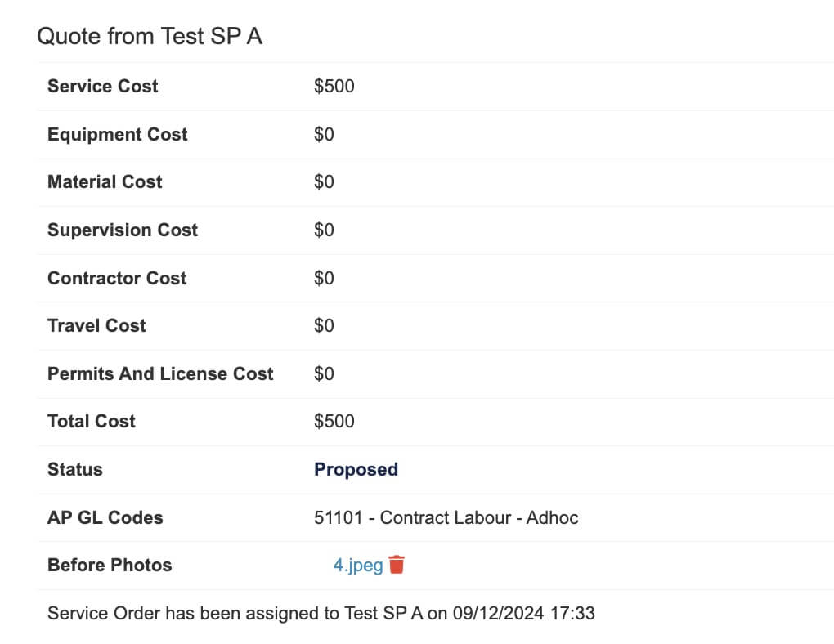The image size is (834, 644).
Task: Click the Service Order assigned message text
Action: click(x=321, y=613)
